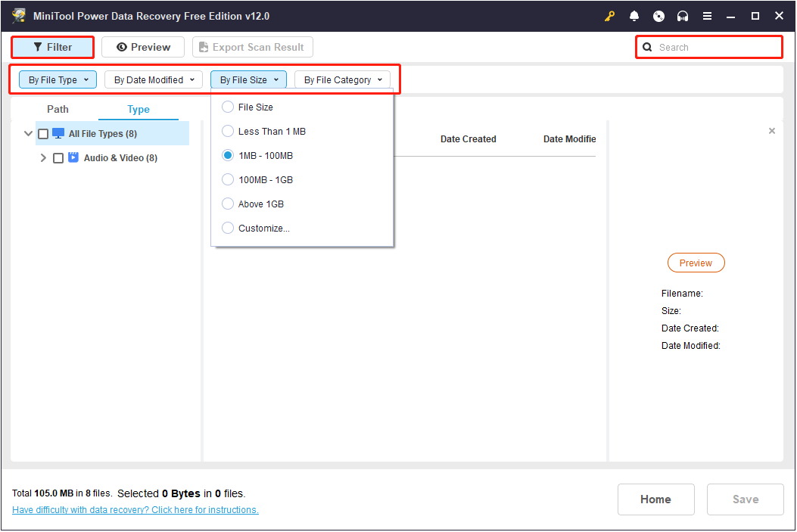
Task: Click the orange Preview button in the side panel
Action: [x=696, y=263]
